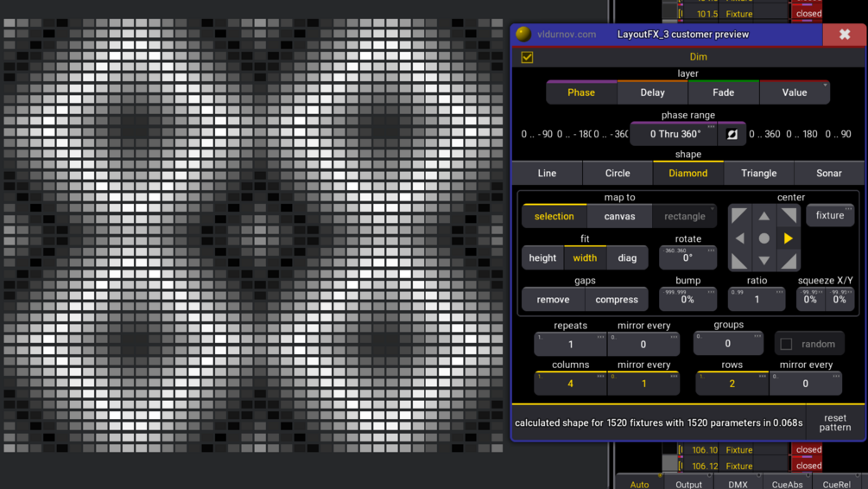Open the 0 Thru 360° phase range field
868x489 pixels.
coord(675,134)
